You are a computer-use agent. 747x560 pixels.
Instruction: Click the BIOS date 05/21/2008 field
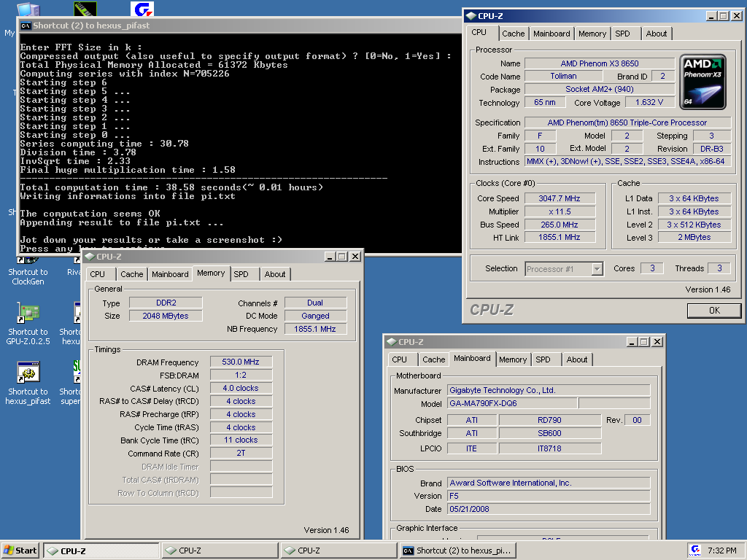coord(549,509)
